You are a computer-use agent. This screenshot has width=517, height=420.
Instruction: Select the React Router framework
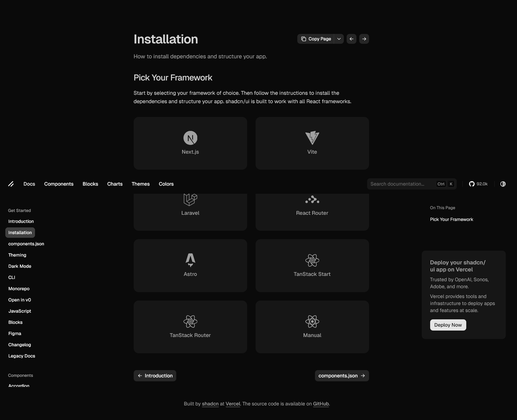coord(312,212)
